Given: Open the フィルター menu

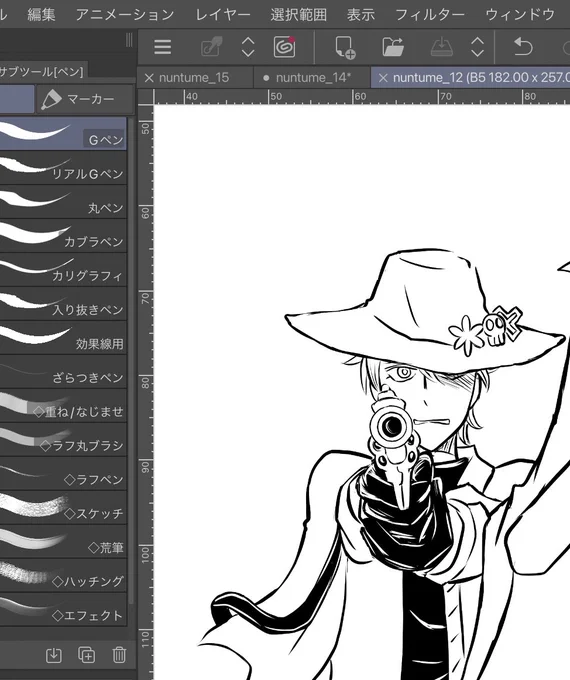Looking at the screenshot, I should coord(430,15).
